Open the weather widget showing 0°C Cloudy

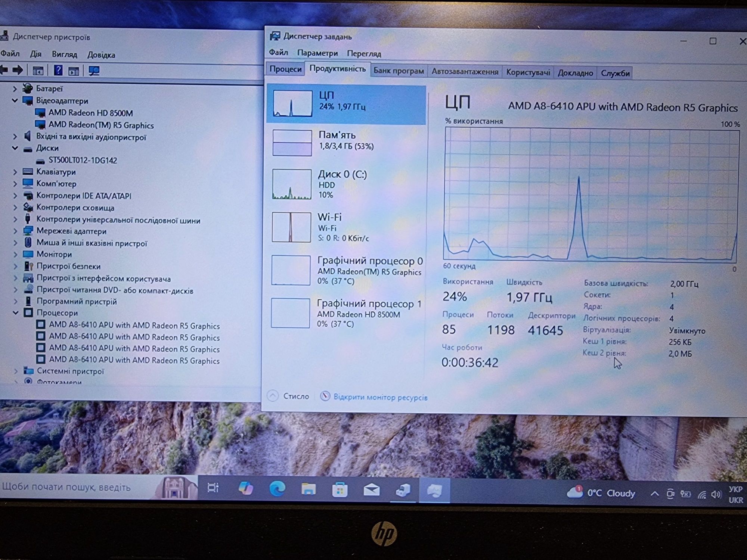[x=601, y=493]
